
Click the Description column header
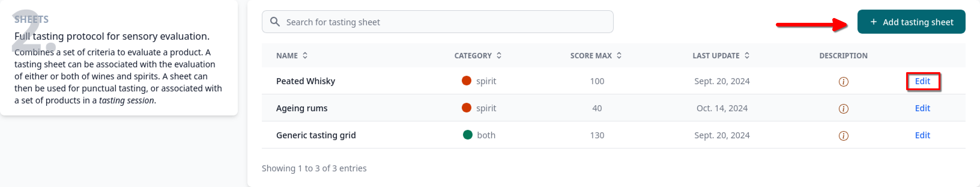[843, 56]
